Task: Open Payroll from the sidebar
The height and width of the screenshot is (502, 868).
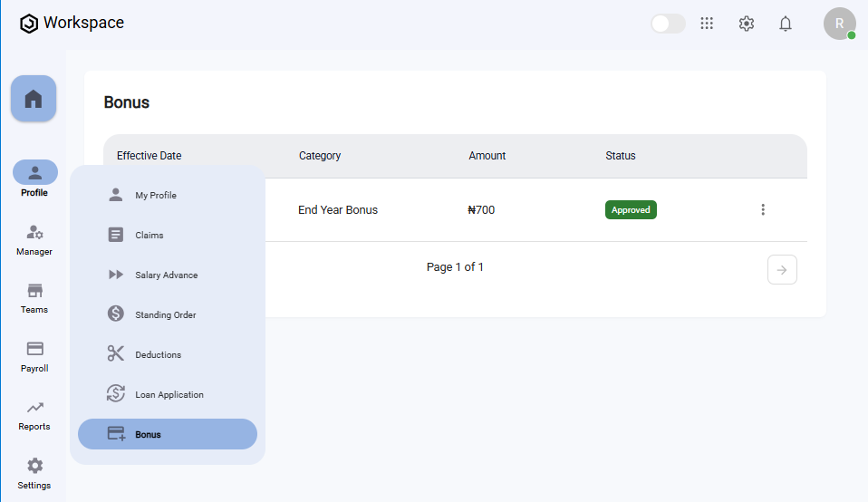Action: [x=34, y=356]
